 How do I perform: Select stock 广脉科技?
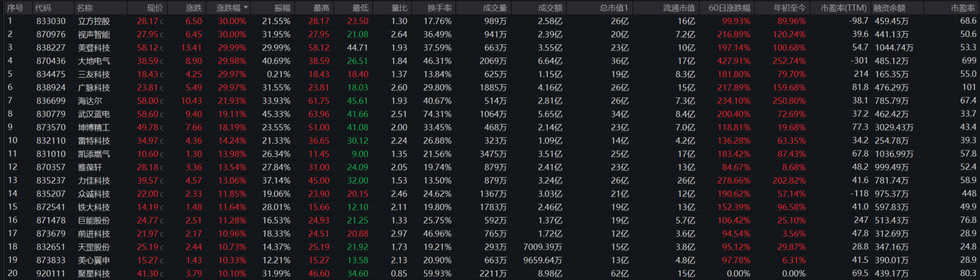click(94, 87)
